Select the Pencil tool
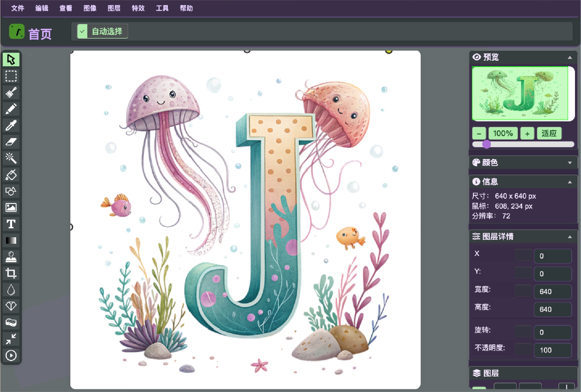581x392 pixels. [11, 109]
